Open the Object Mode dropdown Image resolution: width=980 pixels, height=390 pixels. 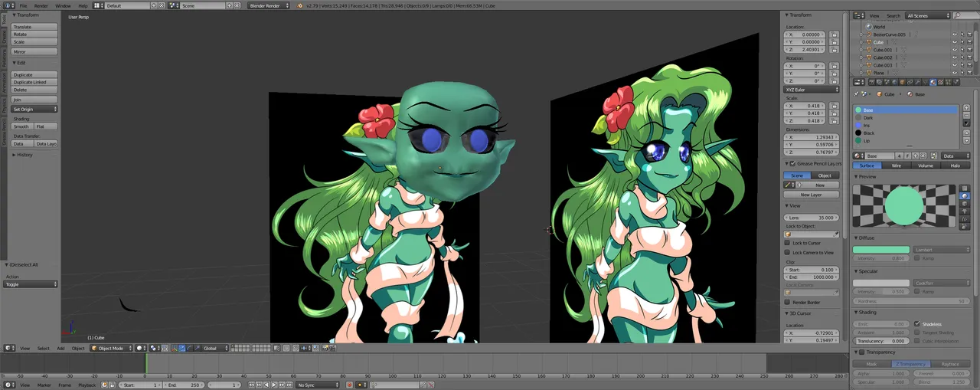click(x=111, y=348)
